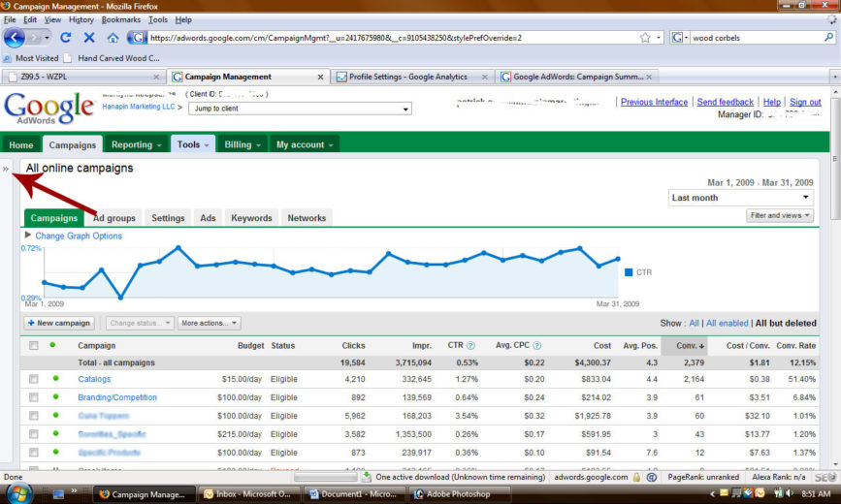Click the green status dot in table header
The height and width of the screenshot is (504, 841).
pyautogui.click(x=52, y=345)
